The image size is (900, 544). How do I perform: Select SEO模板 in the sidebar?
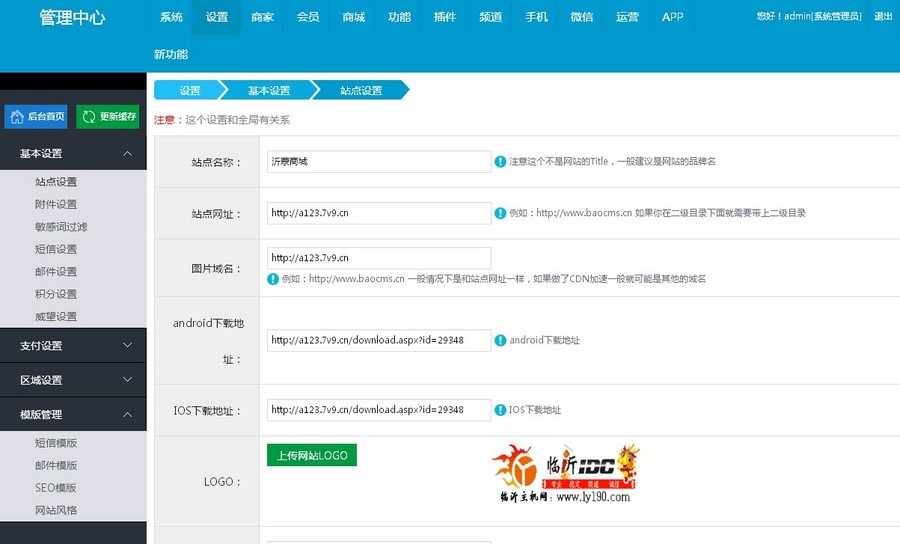[56, 488]
